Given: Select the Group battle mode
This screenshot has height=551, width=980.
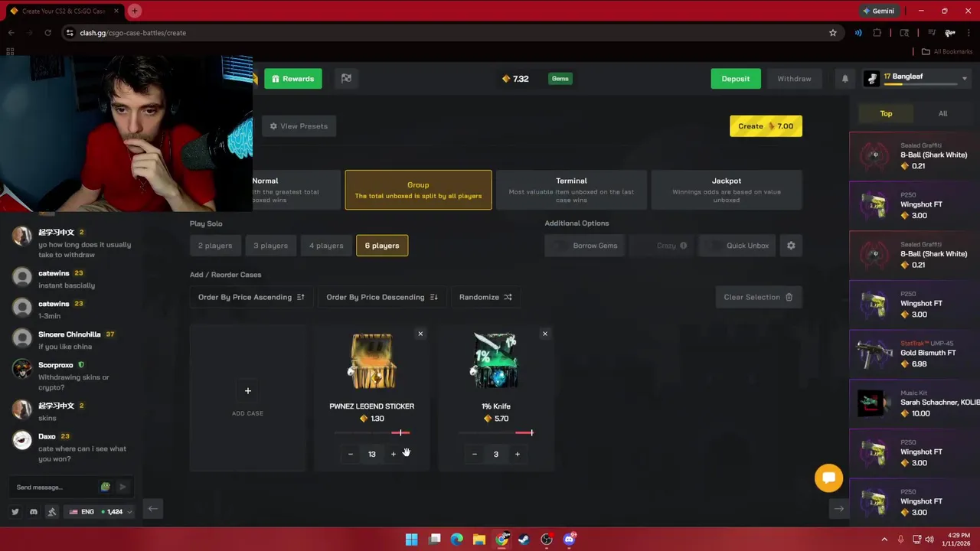Looking at the screenshot, I should 418,190.
